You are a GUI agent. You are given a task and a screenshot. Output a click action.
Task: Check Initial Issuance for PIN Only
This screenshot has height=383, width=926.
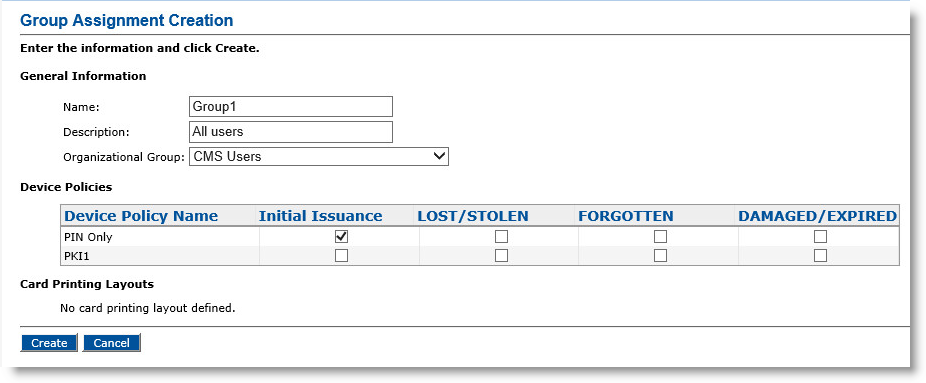click(x=341, y=237)
